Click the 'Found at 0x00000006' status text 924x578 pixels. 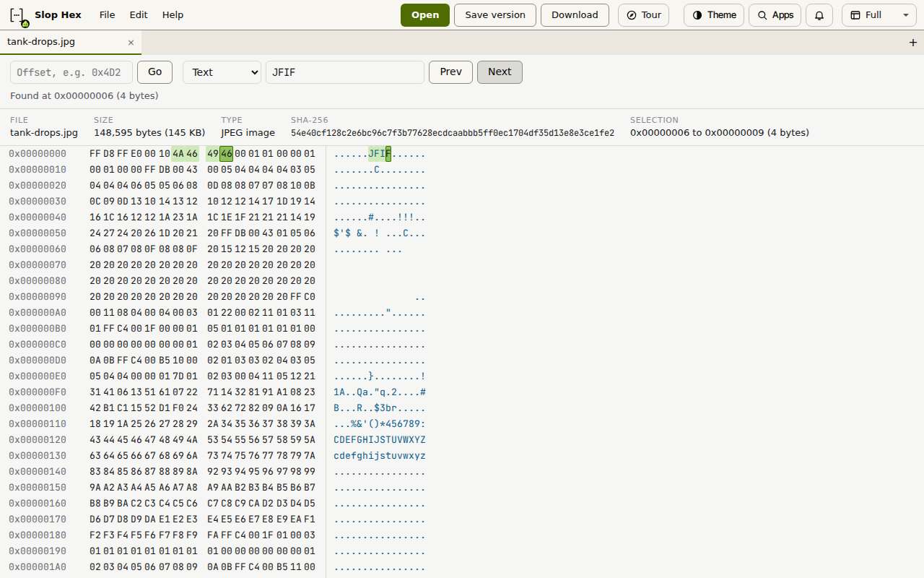(84, 96)
